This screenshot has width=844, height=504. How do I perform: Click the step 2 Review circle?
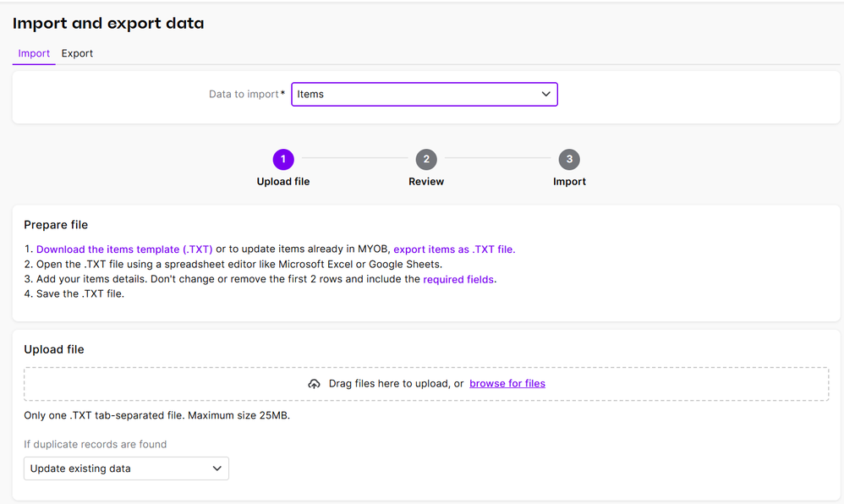click(426, 159)
